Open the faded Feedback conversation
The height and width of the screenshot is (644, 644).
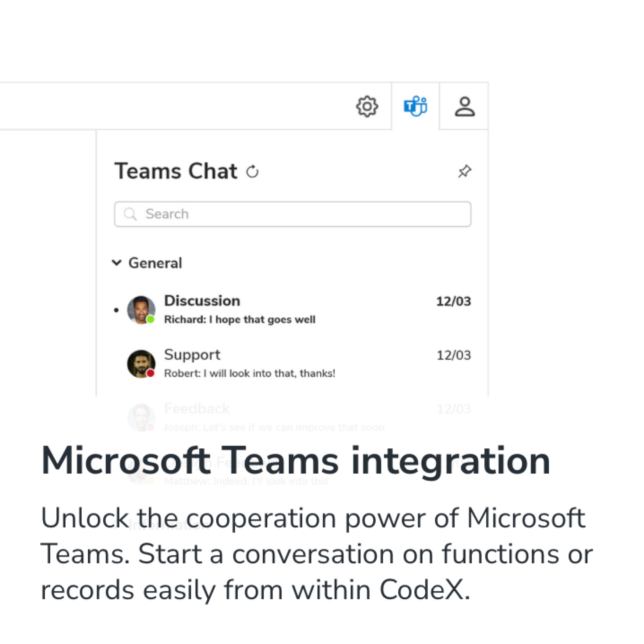tap(292, 417)
